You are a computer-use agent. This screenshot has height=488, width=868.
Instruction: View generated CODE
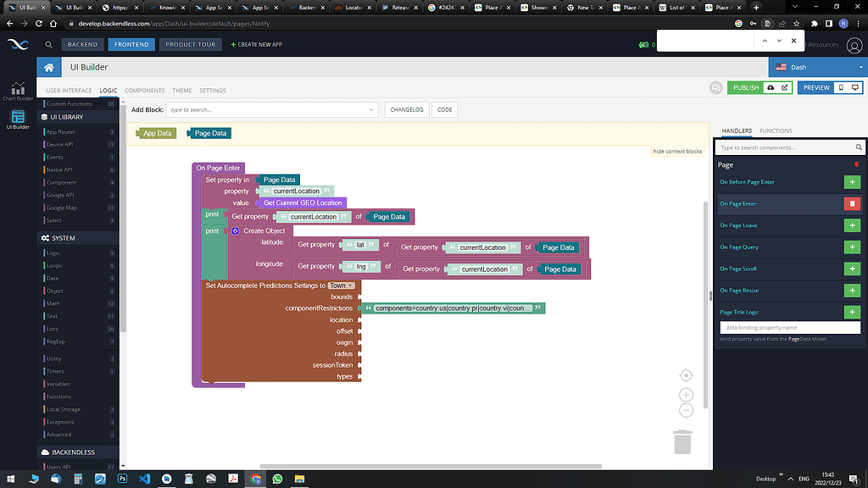click(444, 109)
